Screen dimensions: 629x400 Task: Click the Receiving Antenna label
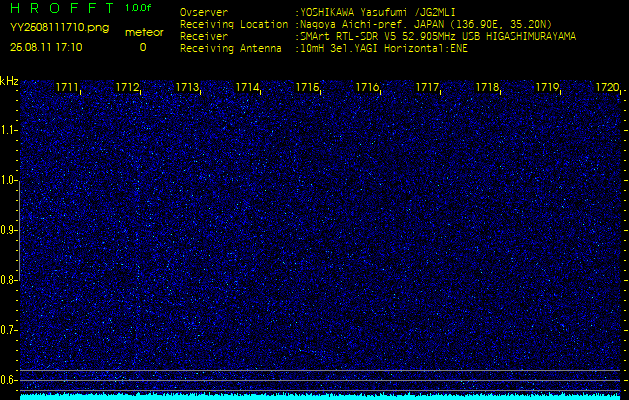[x=231, y=49]
